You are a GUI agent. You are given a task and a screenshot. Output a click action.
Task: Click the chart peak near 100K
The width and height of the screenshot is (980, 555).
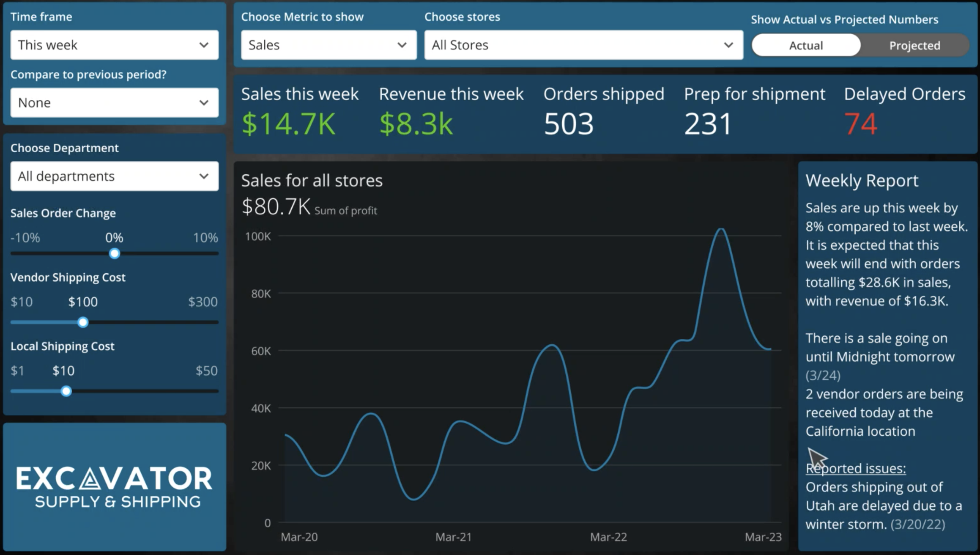(x=721, y=230)
